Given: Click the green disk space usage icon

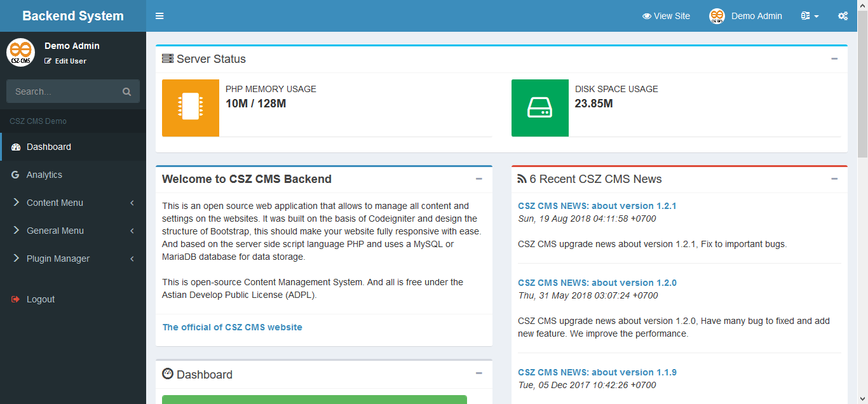Looking at the screenshot, I should point(540,108).
